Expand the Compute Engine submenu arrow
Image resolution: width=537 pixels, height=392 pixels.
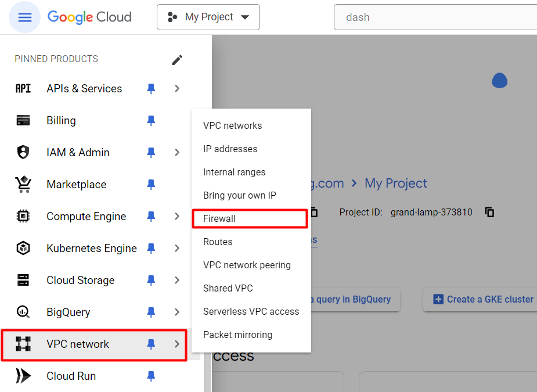point(177,216)
